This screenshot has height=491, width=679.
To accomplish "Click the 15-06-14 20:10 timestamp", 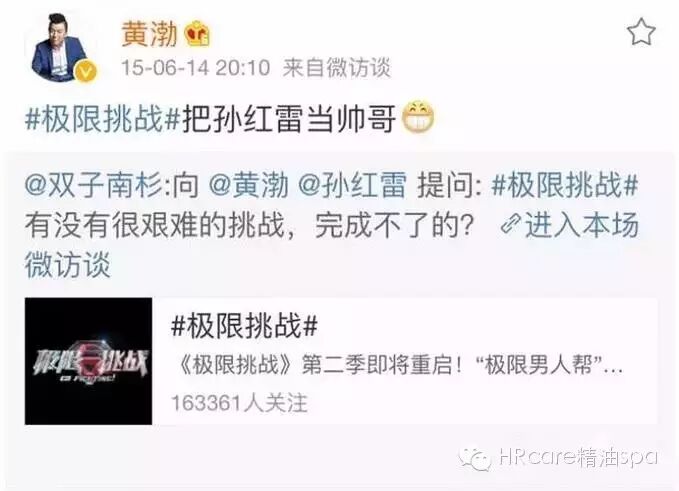I will point(195,68).
